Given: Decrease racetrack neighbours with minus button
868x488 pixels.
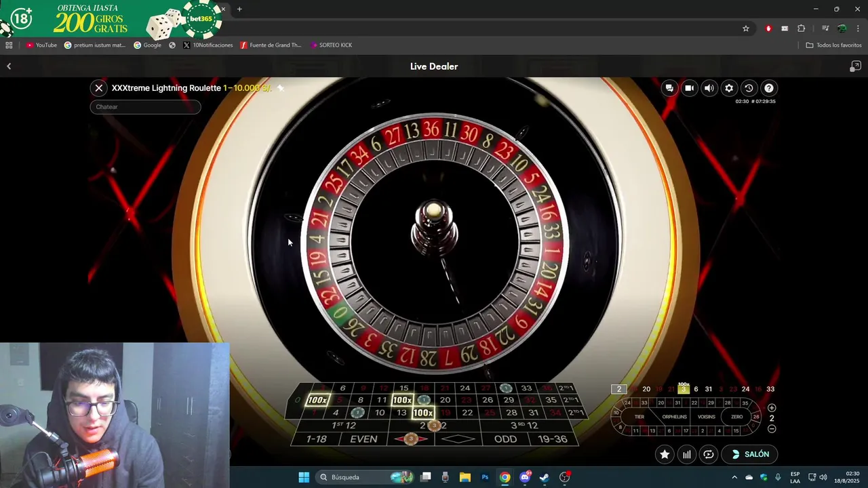Looking at the screenshot, I should [772, 429].
